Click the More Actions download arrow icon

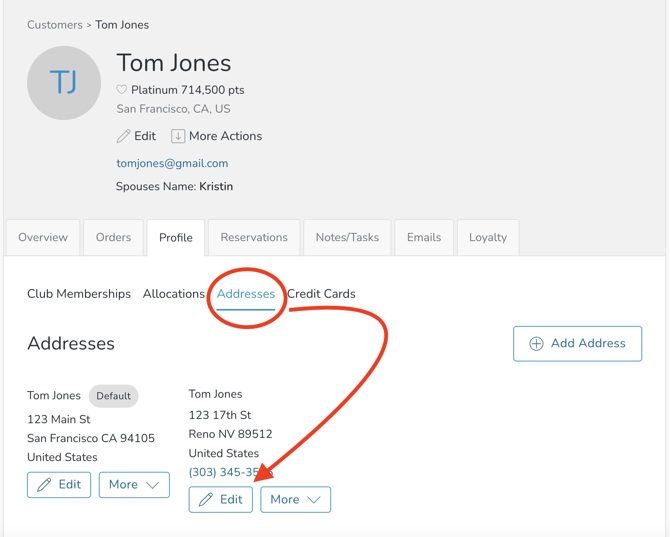(x=178, y=136)
